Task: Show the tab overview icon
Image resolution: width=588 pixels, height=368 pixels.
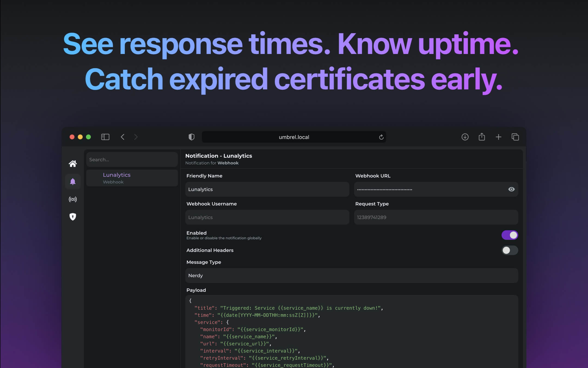Action: tap(515, 137)
